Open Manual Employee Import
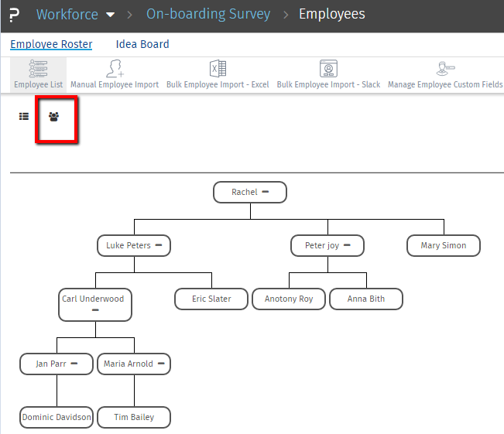 click(115, 75)
